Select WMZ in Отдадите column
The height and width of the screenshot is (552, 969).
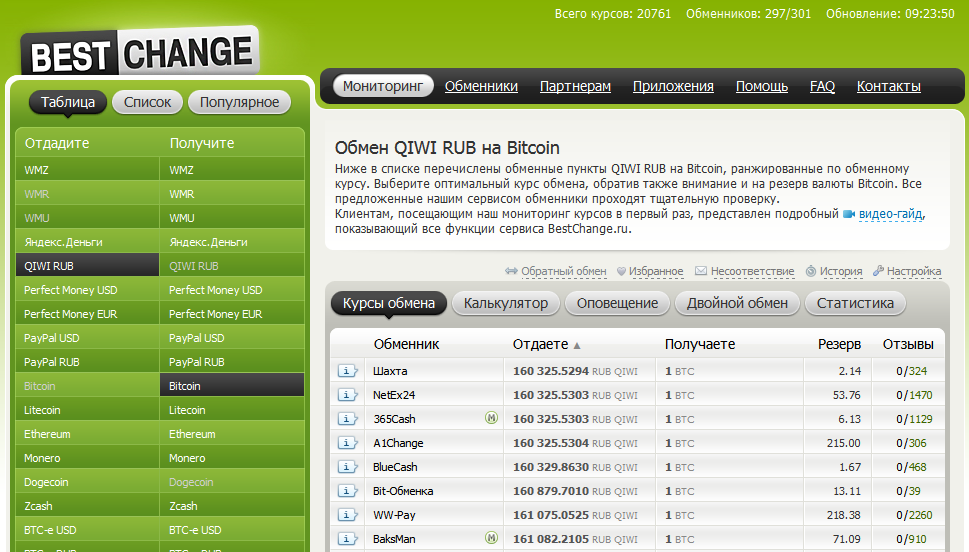tap(87, 169)
